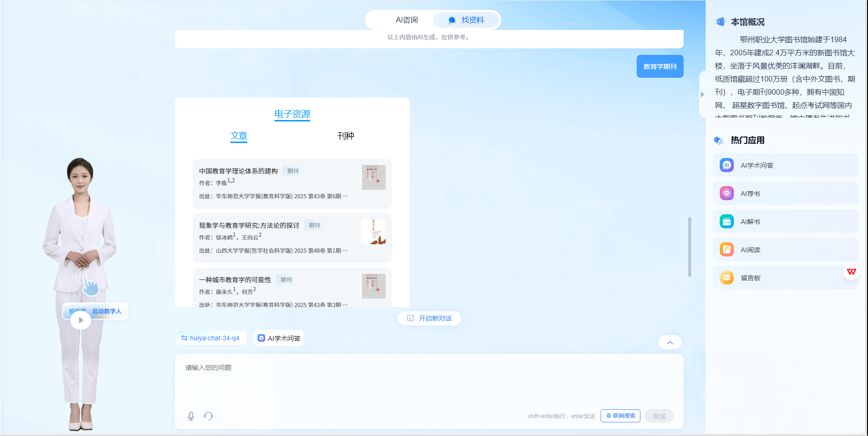The image size is (868, 436).
Task: Click the 开启新对话 button
Action: coord(429,318)
